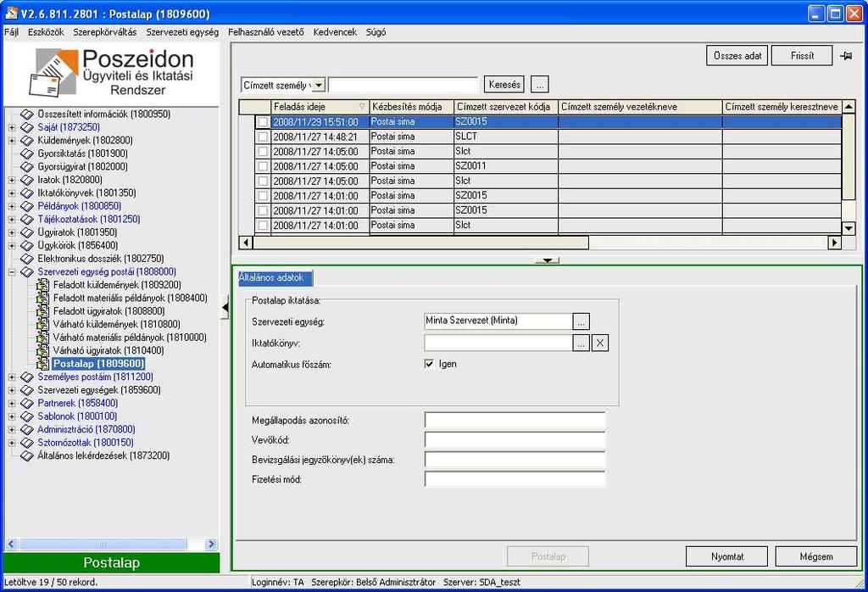Click the Postalap document icon in tree

click(42, 364)
